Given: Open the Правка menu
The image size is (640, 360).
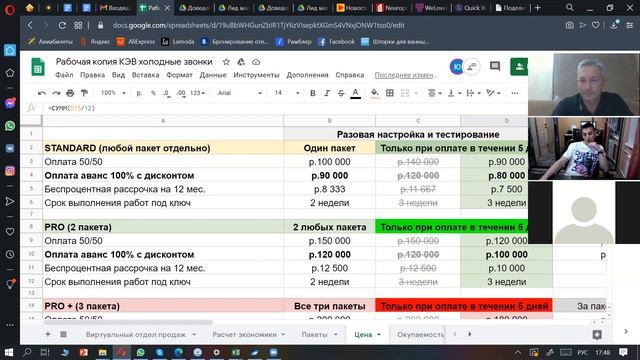Looking at the screenshot, I should click(x=92, y=75).
